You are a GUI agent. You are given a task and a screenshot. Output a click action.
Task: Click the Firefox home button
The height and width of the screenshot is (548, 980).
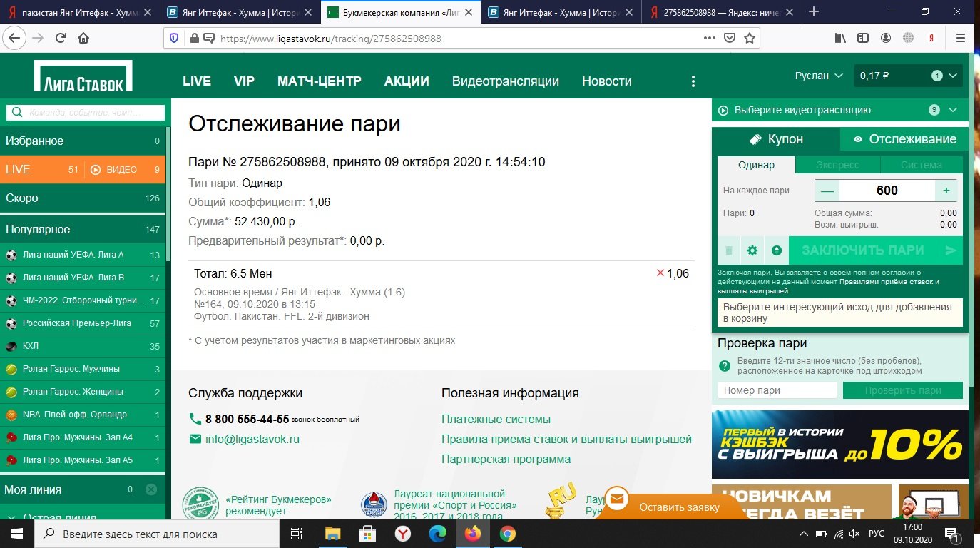coord(83,39)
